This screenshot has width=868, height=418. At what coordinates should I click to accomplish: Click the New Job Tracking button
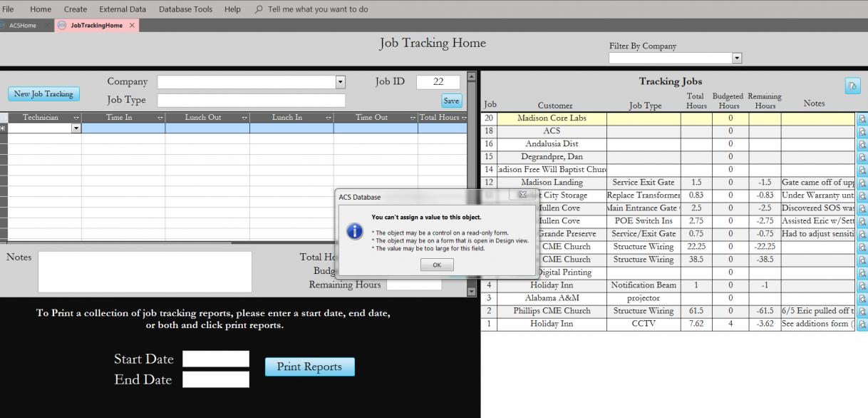(x=44, y=94)
